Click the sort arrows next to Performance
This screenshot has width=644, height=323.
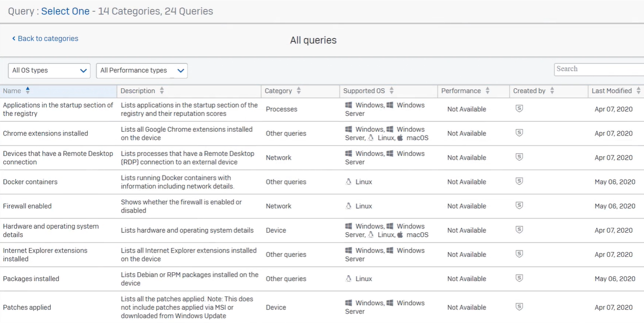[487, 91]
